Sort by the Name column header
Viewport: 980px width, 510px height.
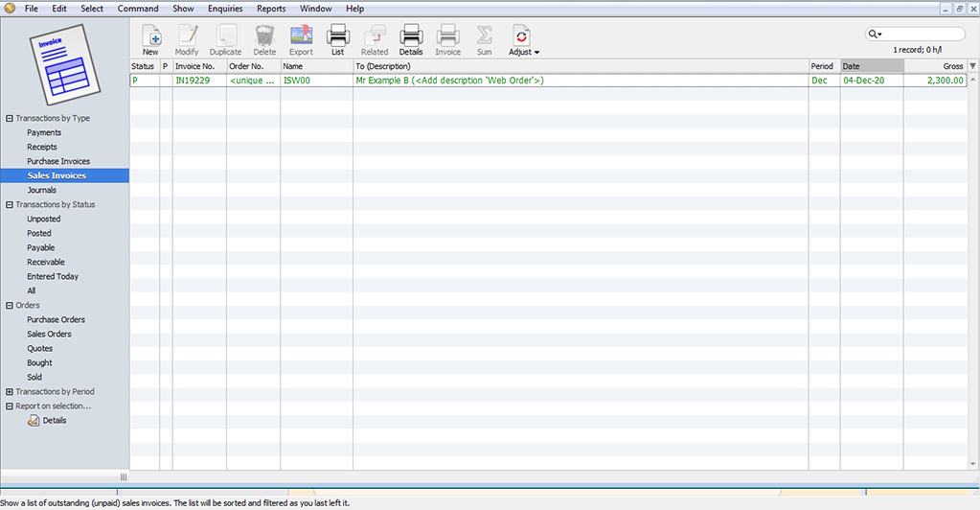(x=317, y=66)
